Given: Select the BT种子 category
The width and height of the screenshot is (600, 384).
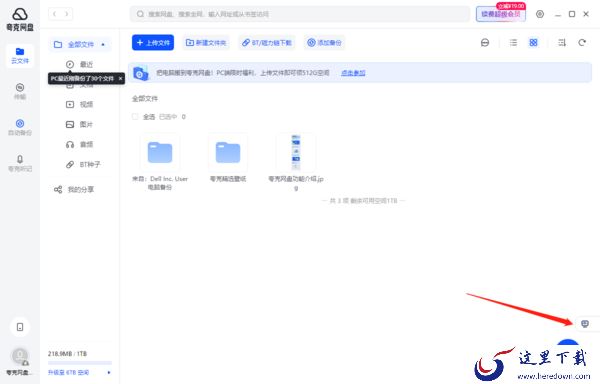Looking at the screenshot, I should [83, 164].
